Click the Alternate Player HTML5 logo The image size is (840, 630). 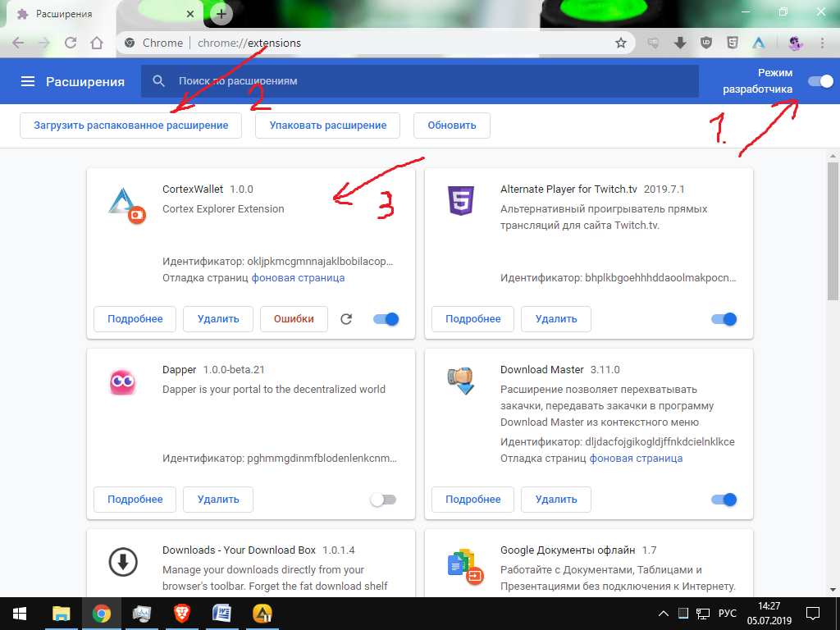(x=461, y=201)
